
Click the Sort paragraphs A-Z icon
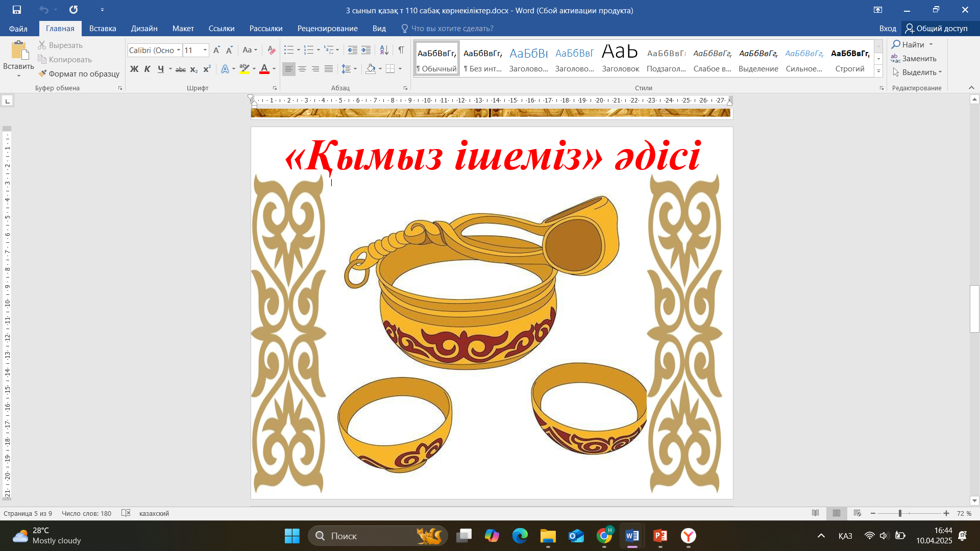[x=384, y=50]
